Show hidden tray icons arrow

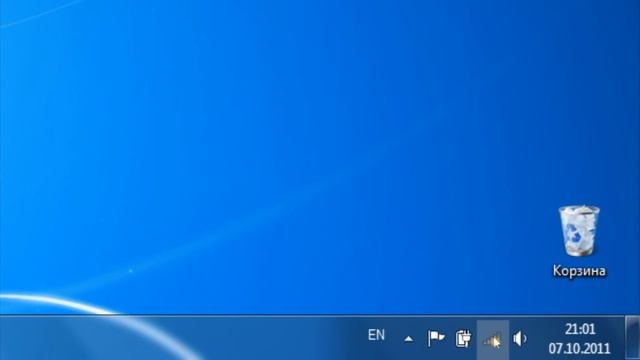point(409,339)
